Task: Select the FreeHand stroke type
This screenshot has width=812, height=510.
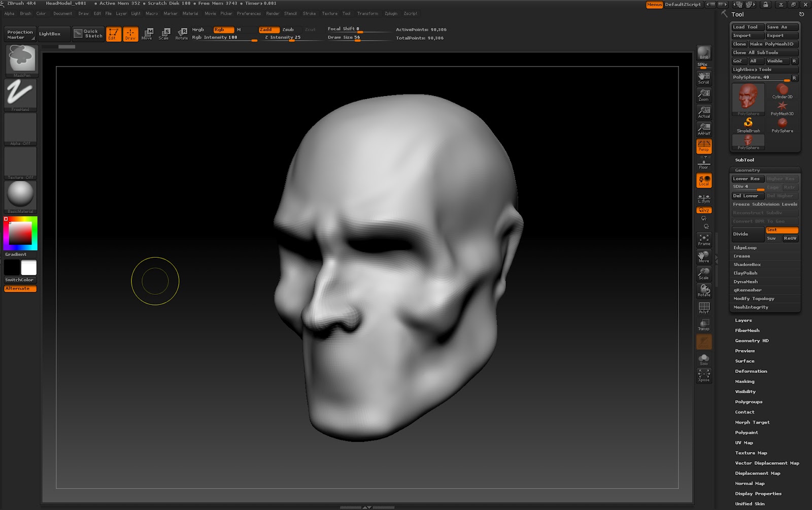Action: coord(20,94)
